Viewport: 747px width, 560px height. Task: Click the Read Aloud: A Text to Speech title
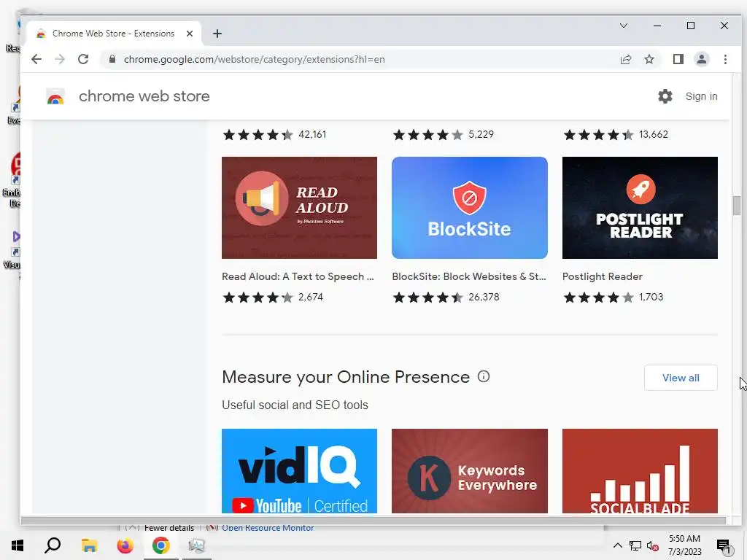pos(298,276)
